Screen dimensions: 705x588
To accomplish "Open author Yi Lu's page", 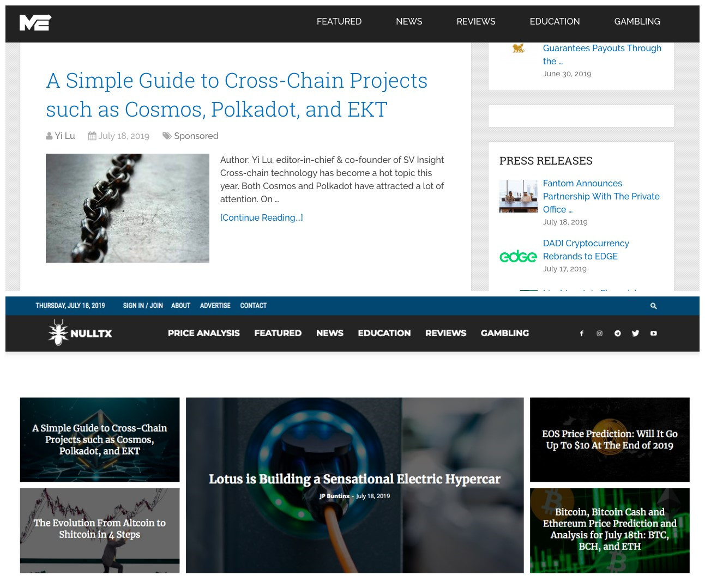I will tap(65, 136).
